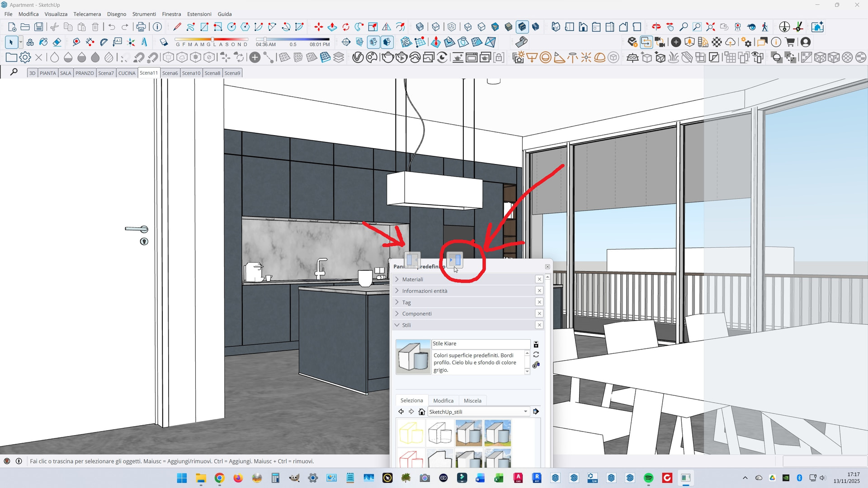Screen dimensions: 868x488
Task: Click the 3D Text letter A tool
Action: (x=144, y=42)
